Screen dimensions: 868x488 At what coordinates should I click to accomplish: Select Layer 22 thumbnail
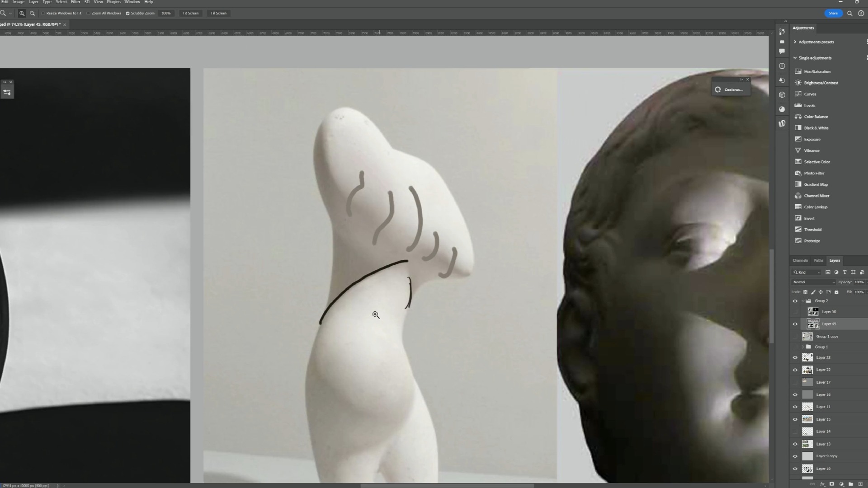click(x=807, y=370)
